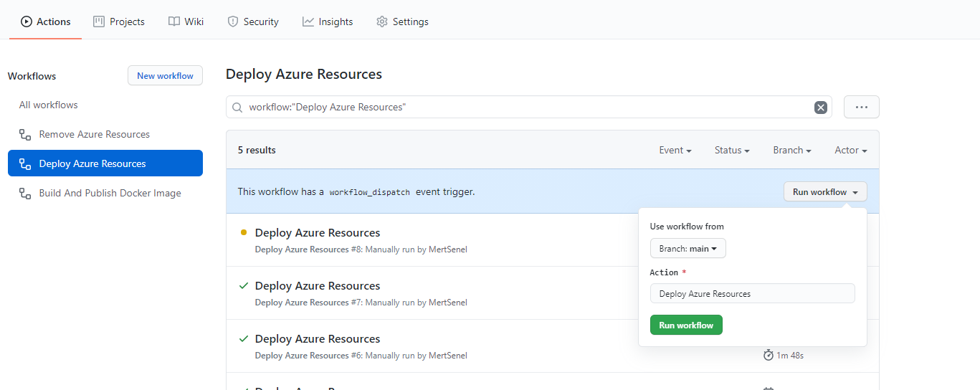980x390 pixels.
Task: Select Deploy Azure Resources workflow in sidebar
Action: (105, 163)
